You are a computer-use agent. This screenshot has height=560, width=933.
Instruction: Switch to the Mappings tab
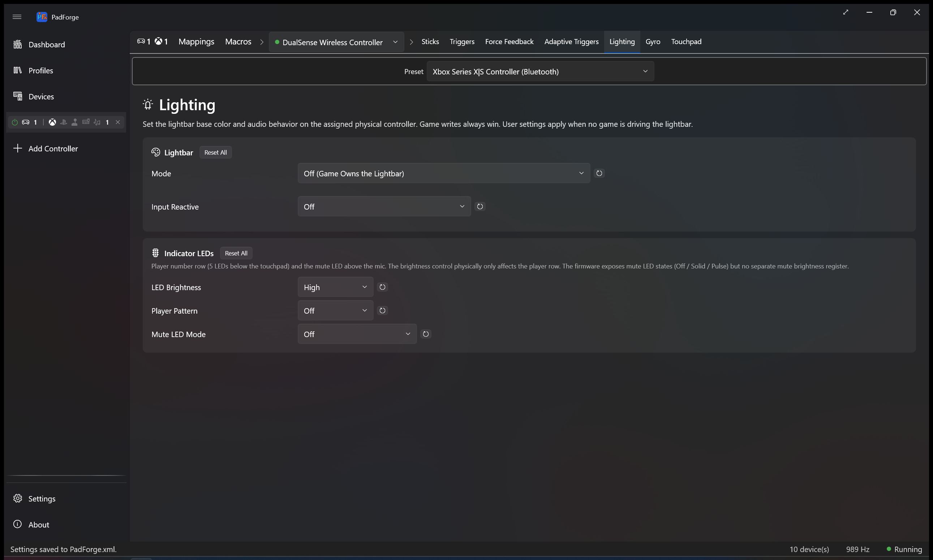(x=196, y=42)
